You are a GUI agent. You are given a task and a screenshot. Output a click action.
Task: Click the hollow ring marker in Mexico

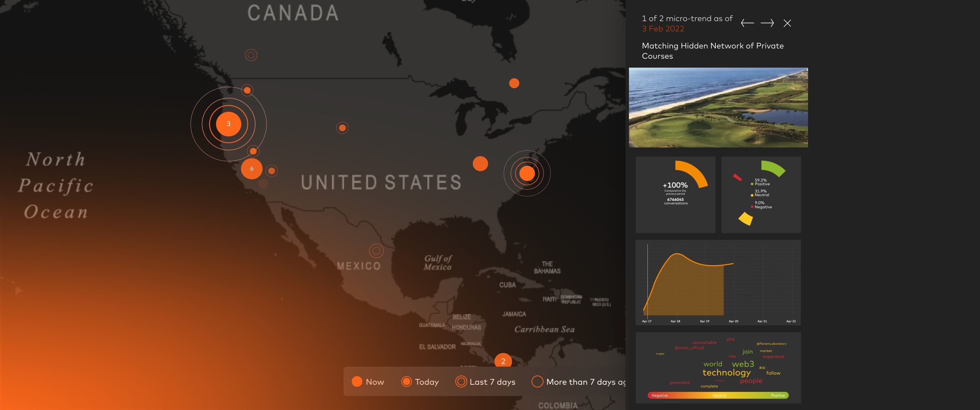pos(376,251)
